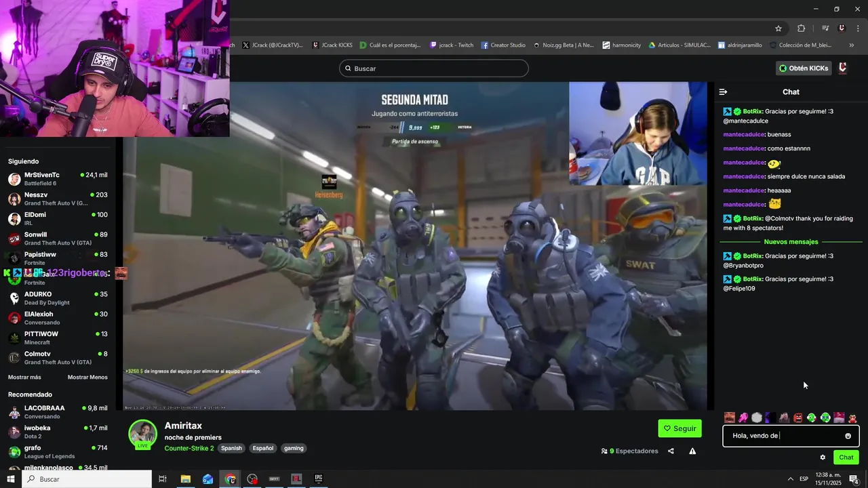Image resolution: width=868 pixels, height=488 pixels.
Task: Open LACOBRAAA recommended channel
Action: [x=58, y=412]
